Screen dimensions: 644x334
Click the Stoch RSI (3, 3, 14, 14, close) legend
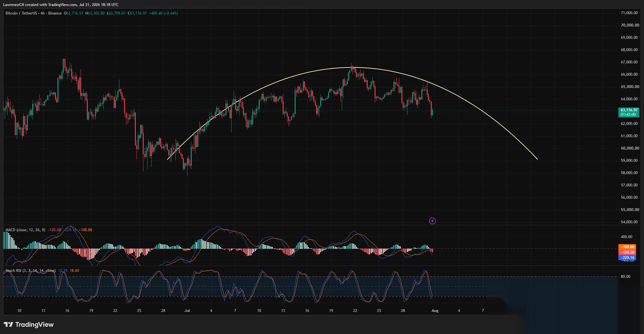pos(31,271)
